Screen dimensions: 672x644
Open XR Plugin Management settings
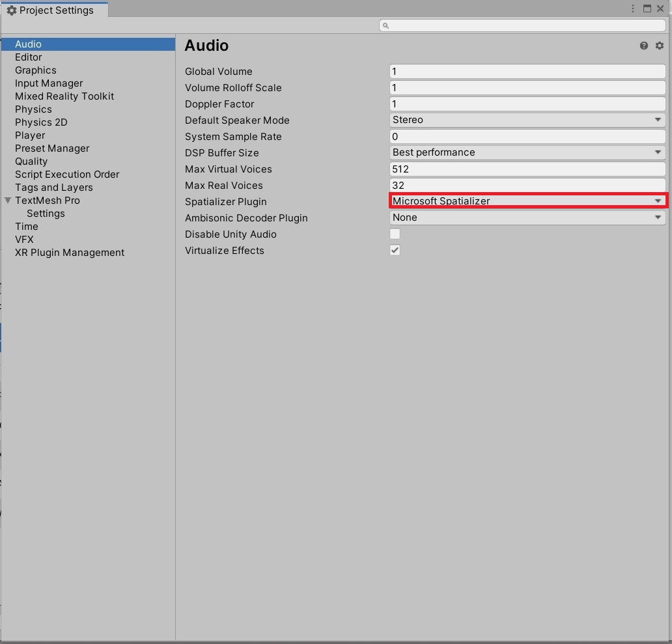tap(88, 253)
